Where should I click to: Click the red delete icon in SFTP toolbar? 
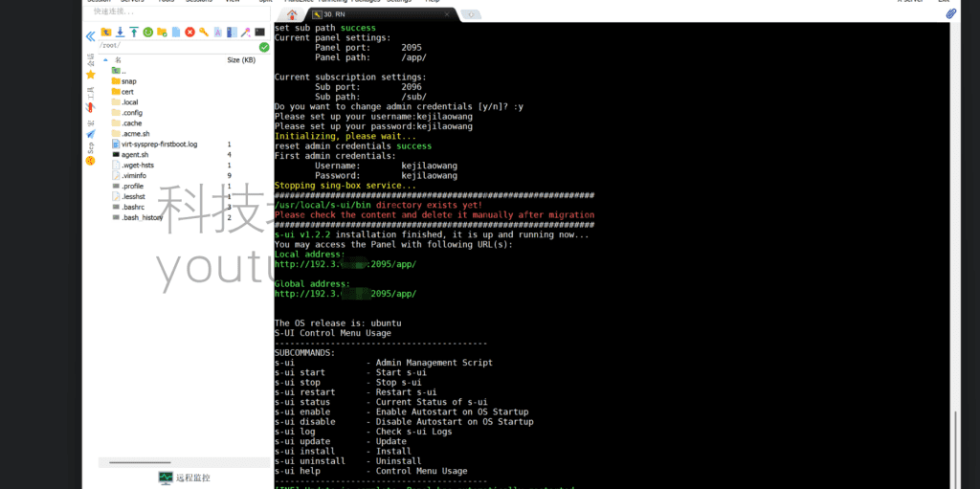click(x=189, y=33)
